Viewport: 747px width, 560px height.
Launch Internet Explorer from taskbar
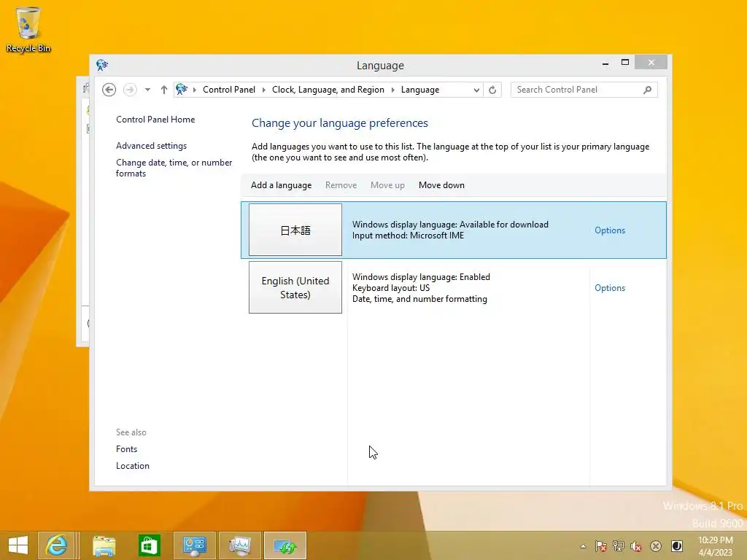[x=56, y=545]
